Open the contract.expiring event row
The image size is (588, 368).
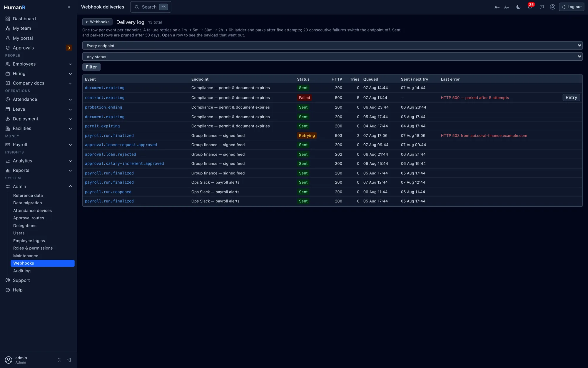[x=105, y=98]
